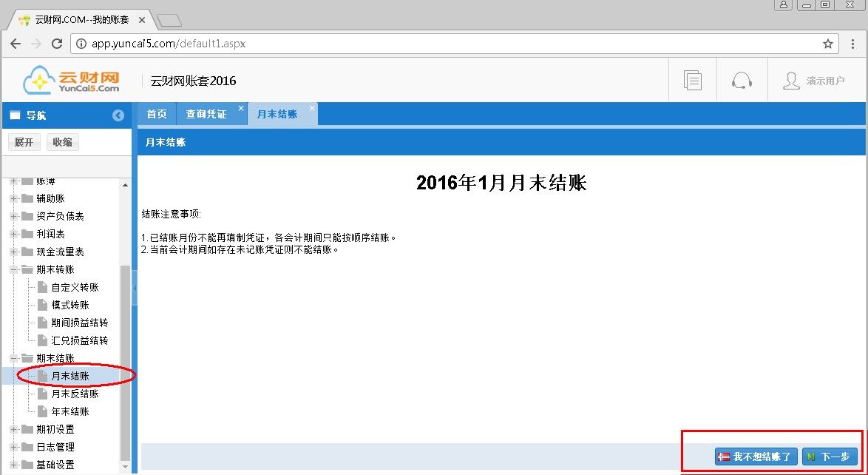The width and height of the screenshot is (868, 475).
Task: Bookmark this page with the star icon
Action: coord(828,44)
